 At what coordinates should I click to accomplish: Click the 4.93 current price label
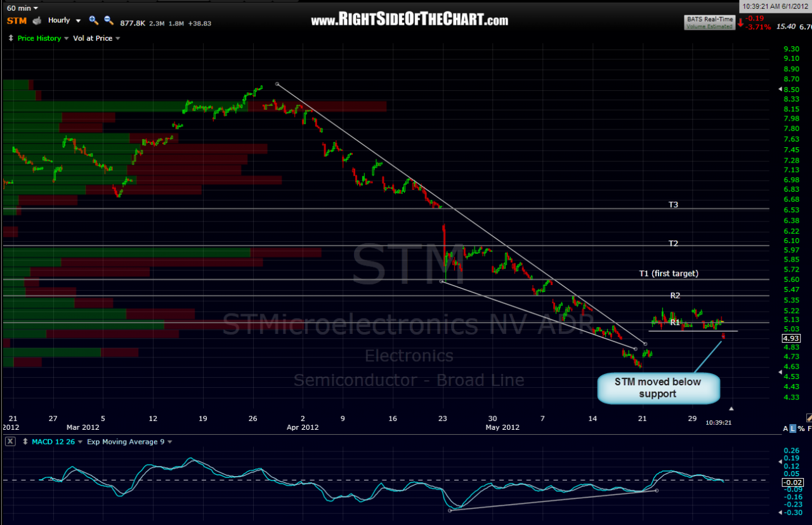pos(790,338)
